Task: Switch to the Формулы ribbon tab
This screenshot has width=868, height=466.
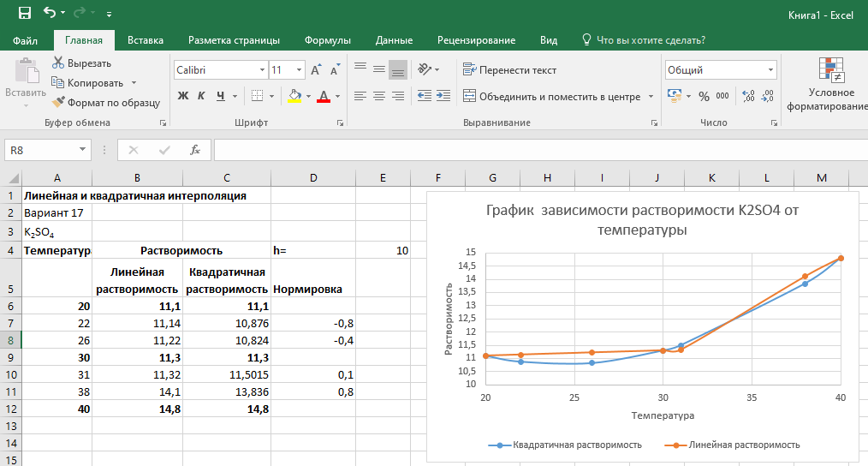Action: 328,40
